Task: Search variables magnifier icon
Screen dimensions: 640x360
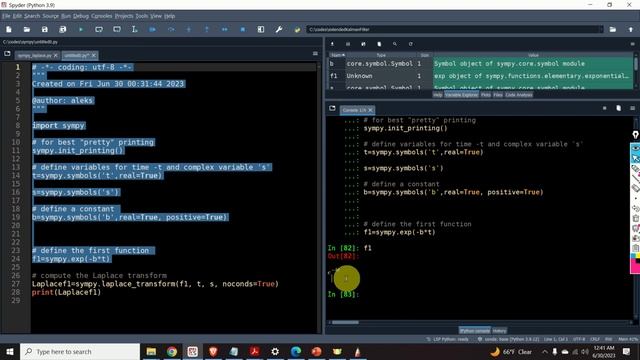Action: tap(395, 44)
